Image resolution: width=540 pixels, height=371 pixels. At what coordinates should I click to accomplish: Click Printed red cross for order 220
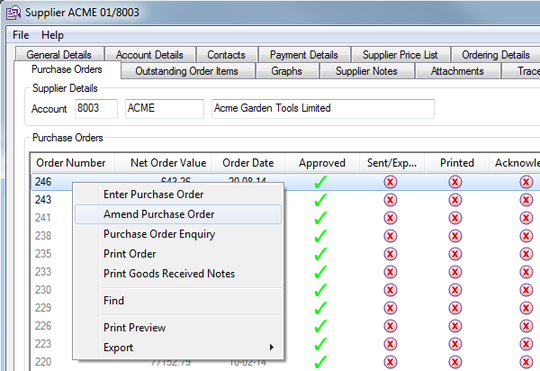[x=455, y=362]
